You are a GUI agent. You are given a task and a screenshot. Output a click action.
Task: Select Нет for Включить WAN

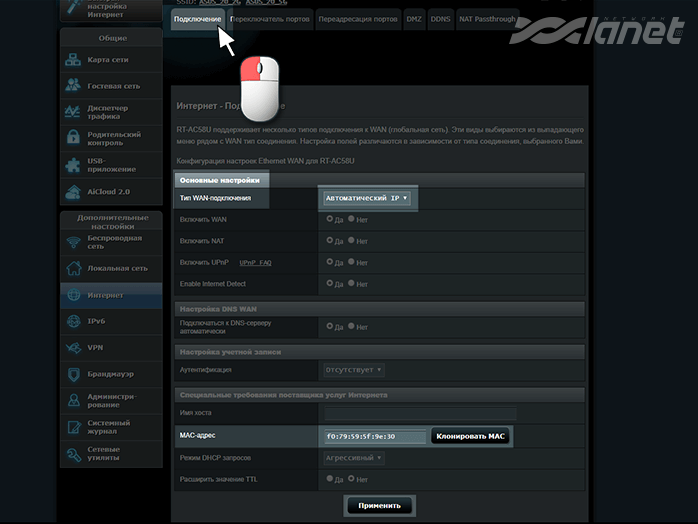point(352,219)
